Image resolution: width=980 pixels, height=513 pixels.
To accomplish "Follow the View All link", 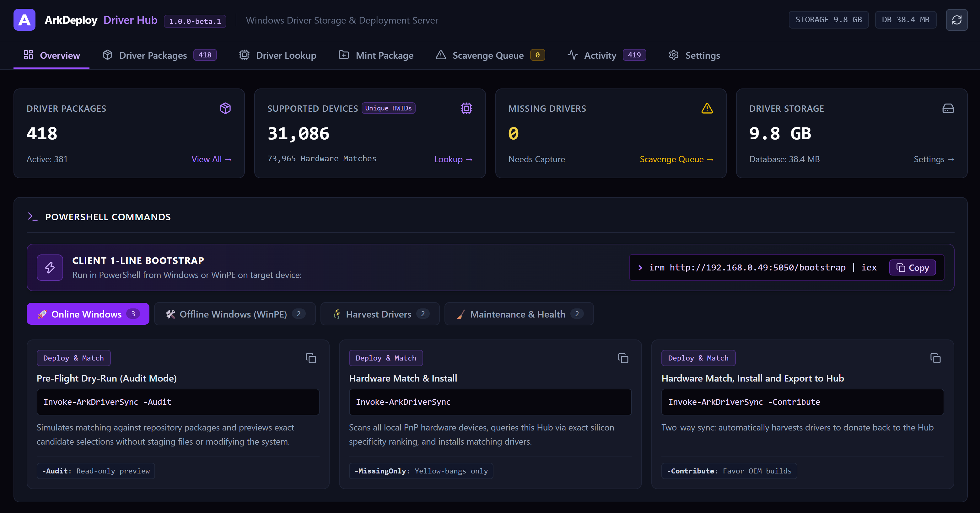I will point(212,159).
